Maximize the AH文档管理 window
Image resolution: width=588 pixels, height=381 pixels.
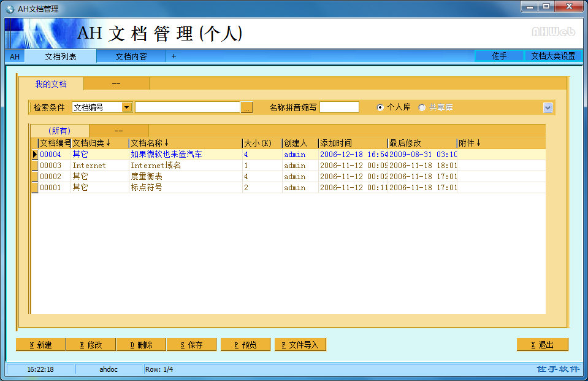[x=546, y=6]
